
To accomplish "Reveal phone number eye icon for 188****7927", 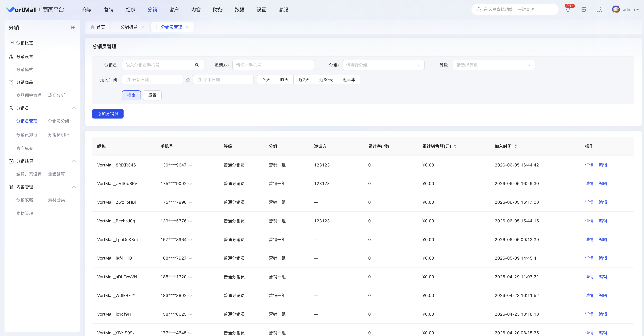I will pyautogui.click(x=190, y=258).
